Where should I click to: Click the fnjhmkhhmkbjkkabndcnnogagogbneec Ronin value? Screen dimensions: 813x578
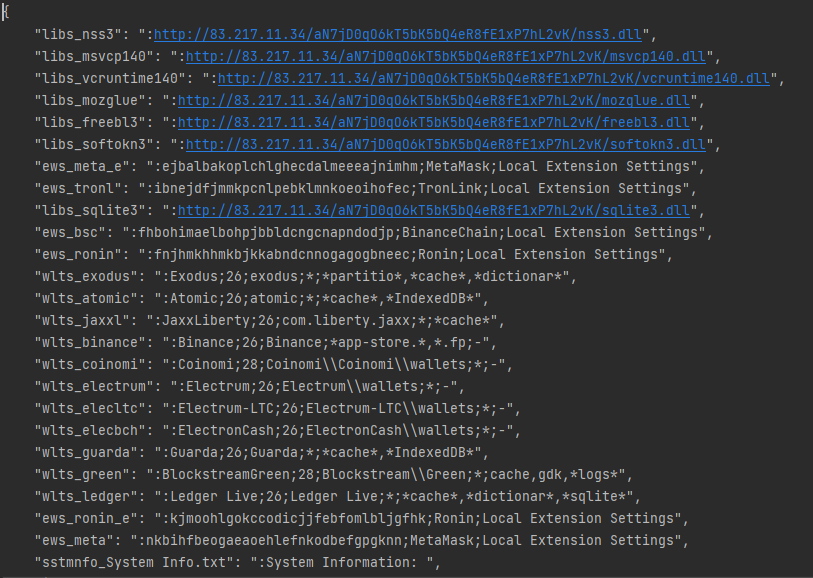point(402,255)
